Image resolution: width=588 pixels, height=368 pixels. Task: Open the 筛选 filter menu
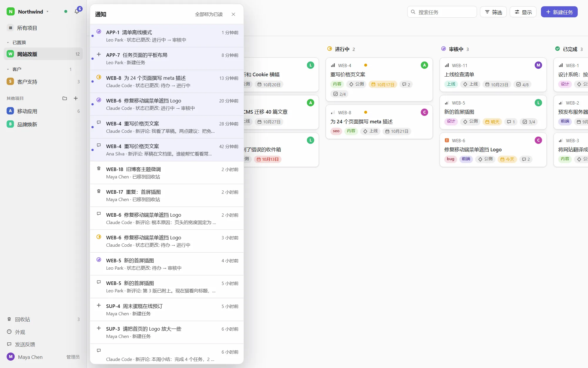pyautogui.click(x=493, y=12)
